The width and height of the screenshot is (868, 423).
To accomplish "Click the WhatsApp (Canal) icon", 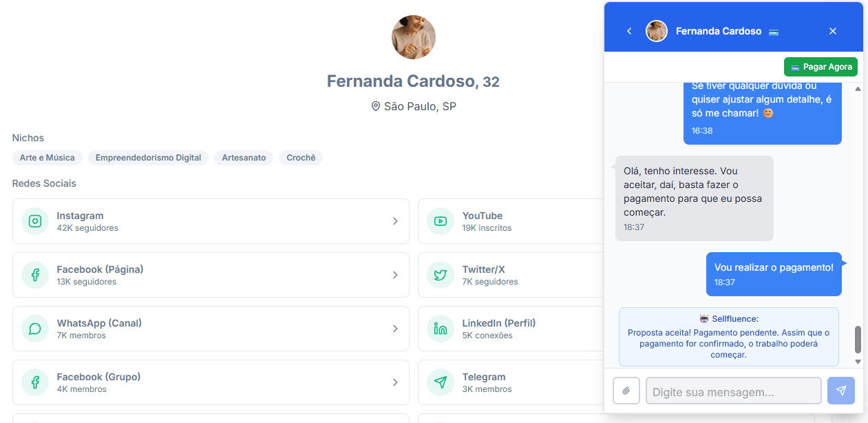I will pos(35,329).
